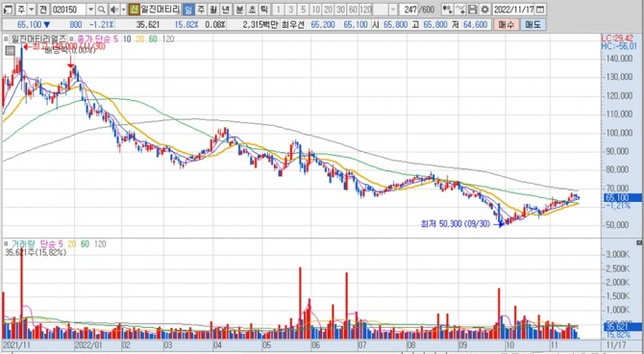Image resolution: width=644 pixels, height=354 pixels.
Task: Select the 틱 tick period tab
Action: (x=264, y=10)
